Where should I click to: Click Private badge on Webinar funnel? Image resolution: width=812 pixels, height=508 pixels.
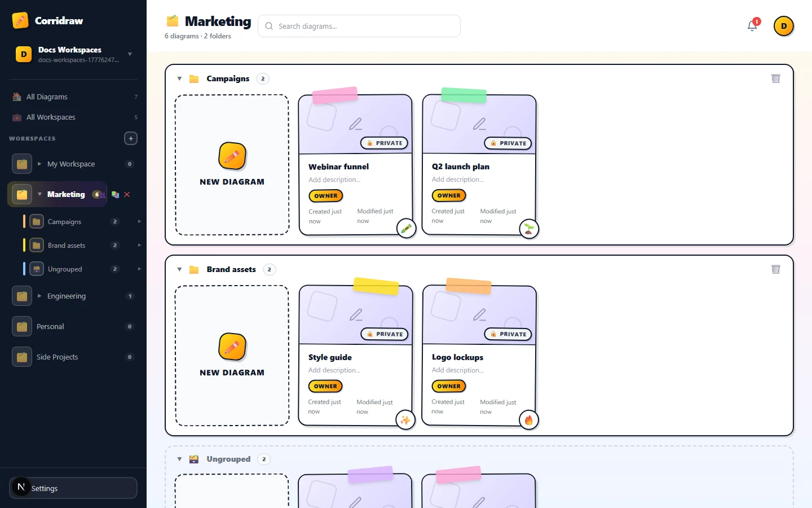(x=385, y=143)
